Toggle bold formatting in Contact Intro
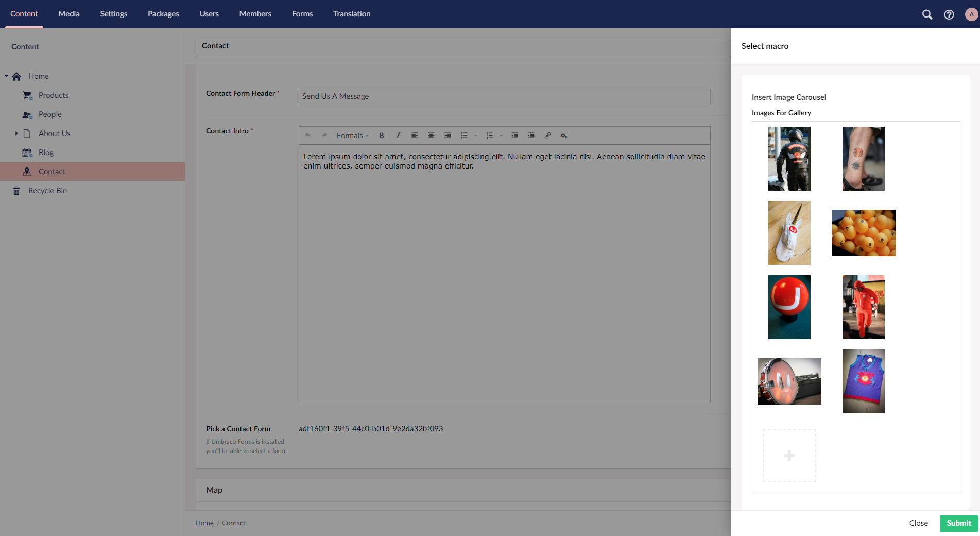This screenshot has height=536, width=980. [x=382, y=136]
